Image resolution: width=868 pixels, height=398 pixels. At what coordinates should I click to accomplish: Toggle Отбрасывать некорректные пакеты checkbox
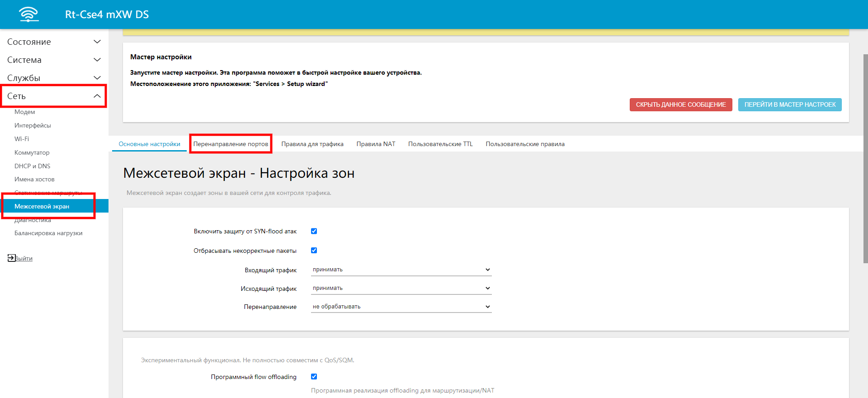314,250
